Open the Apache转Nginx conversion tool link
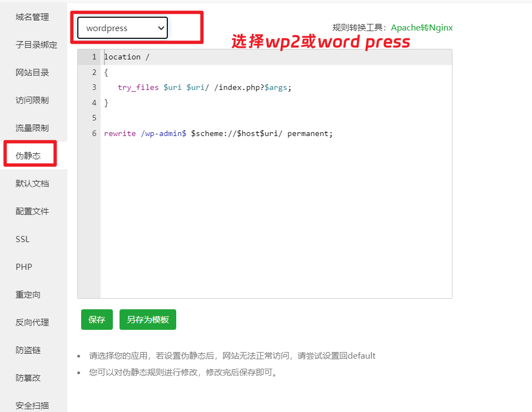The height and width of the screenshot is (412, 532). point(422,27)
